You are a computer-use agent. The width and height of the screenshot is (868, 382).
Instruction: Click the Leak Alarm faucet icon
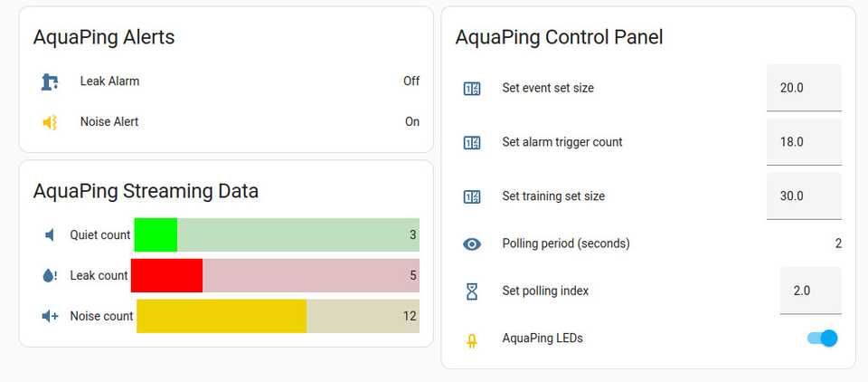click(50, 81)
